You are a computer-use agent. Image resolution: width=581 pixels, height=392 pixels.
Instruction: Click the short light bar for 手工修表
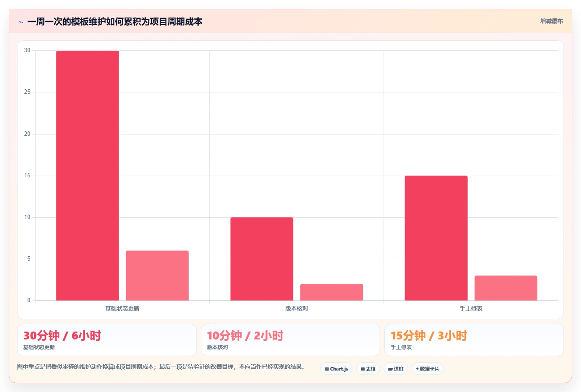pyautogui.click(x=506, y=288)
